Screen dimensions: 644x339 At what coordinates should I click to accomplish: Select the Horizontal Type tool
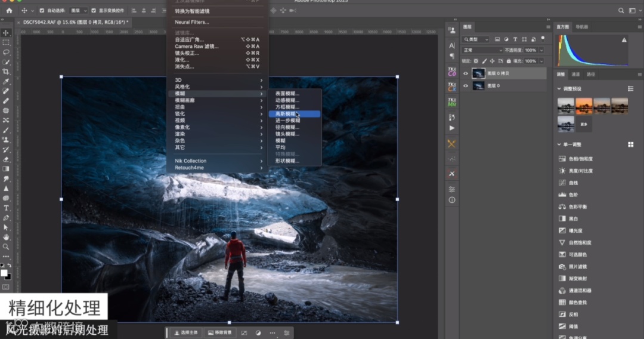(6, 208)
